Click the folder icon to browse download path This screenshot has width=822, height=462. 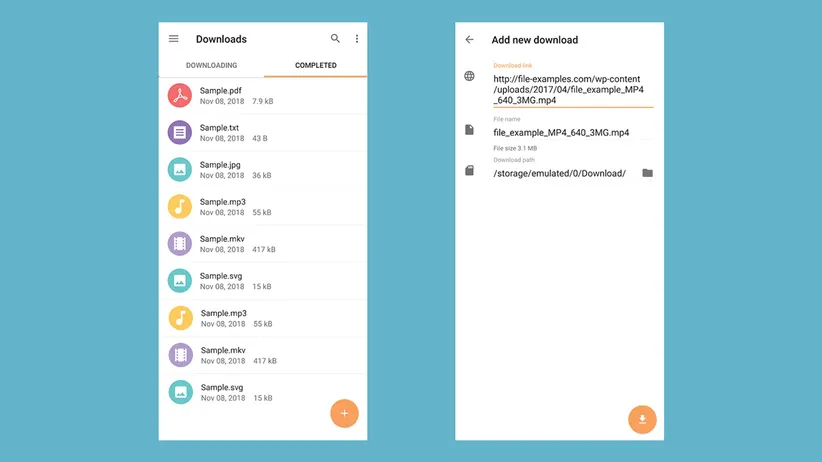tap(647, 173)
